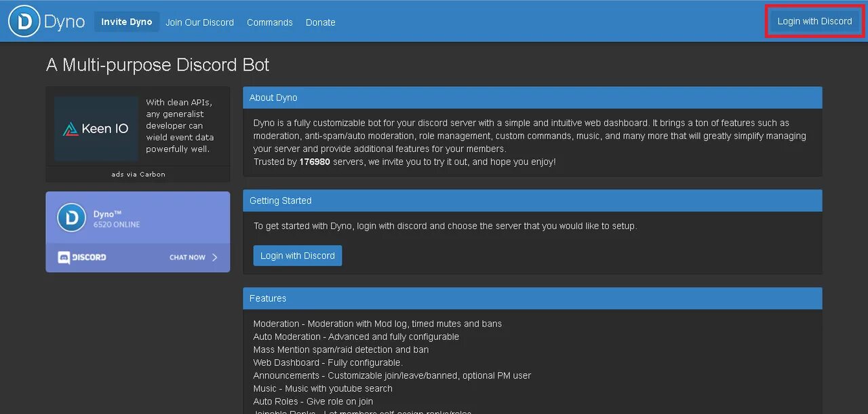
Task: Click the Keen IO ad description text
Action: (180, 126)
